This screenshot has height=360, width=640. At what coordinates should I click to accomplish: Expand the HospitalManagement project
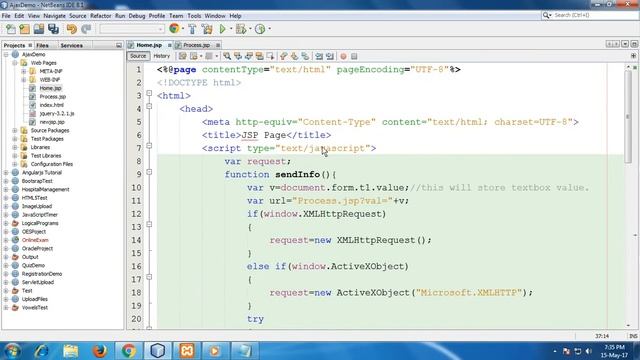[x=6, y=189]
